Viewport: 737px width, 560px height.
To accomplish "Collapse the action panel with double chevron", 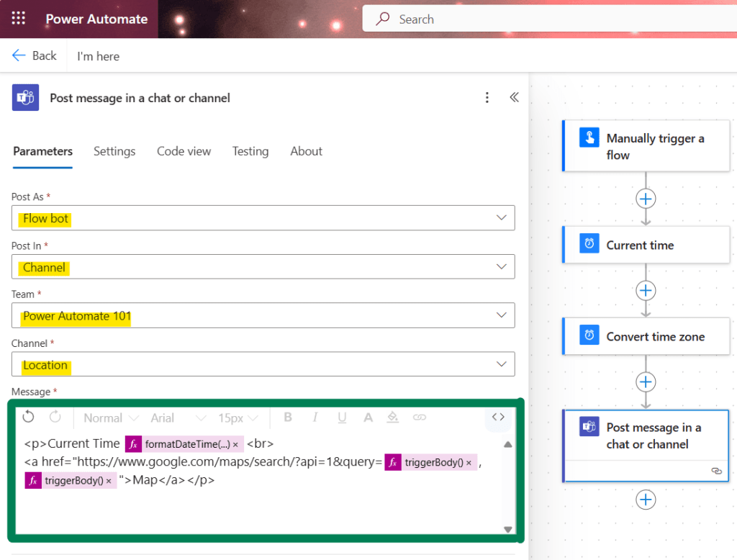I will coord(514,97).
